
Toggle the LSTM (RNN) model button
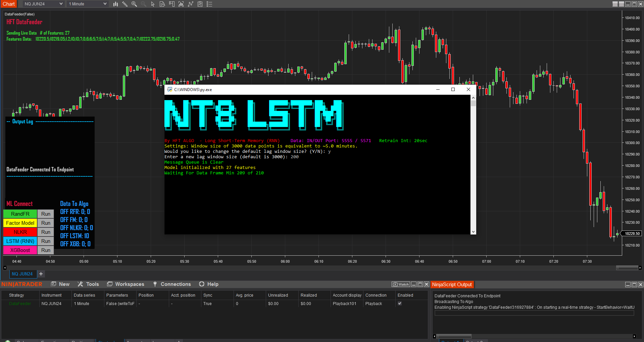point(20,241)
